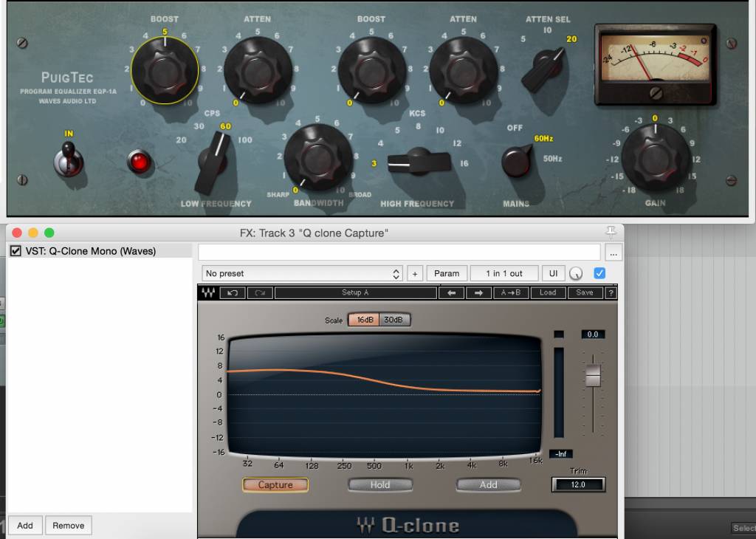Screen dimensions: 756x539
Task: Click the pin icon in the FX window title bar
Action: (x=611, y=233)
